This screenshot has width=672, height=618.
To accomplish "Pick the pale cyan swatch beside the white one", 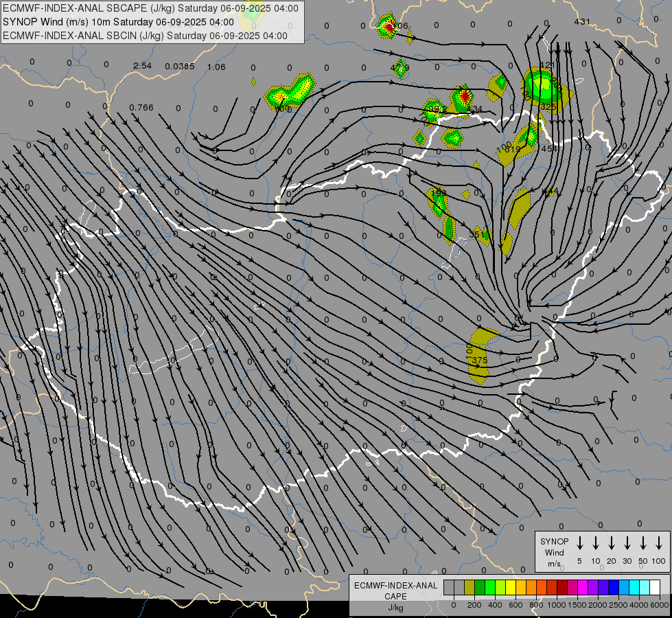I will coord(645,587).
